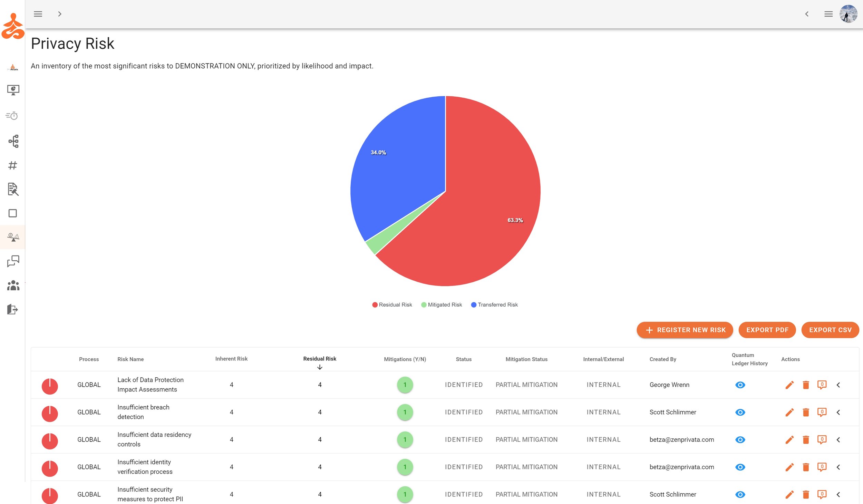Click the hashtag icon in sidebar
Screen dimensions: 863x504
tap(13, 165)
